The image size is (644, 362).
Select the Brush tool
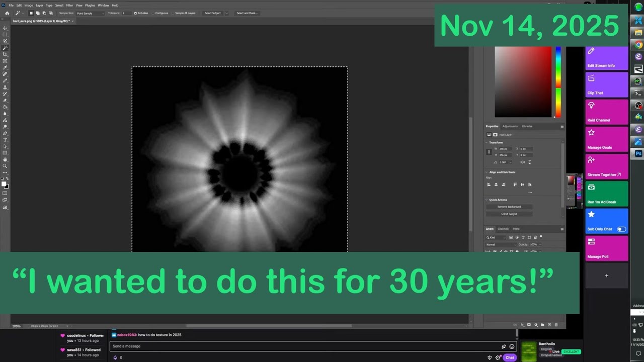tap(5, 80)
